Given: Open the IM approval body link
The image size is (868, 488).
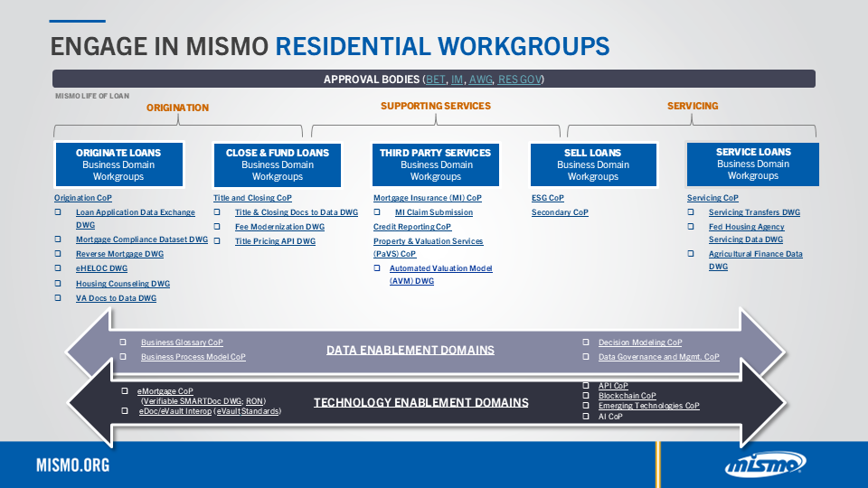Looking at the screenshot, I should [457, 80].
